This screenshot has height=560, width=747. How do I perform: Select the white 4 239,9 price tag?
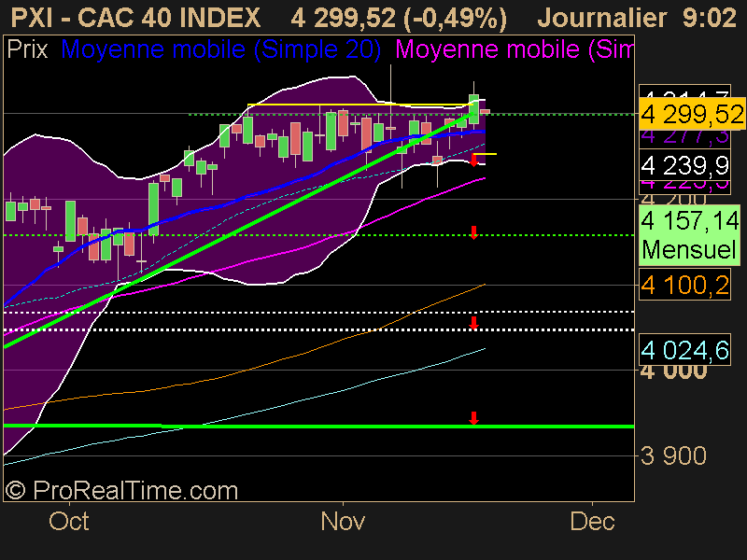pyautogui.click(x=684, y=166)
